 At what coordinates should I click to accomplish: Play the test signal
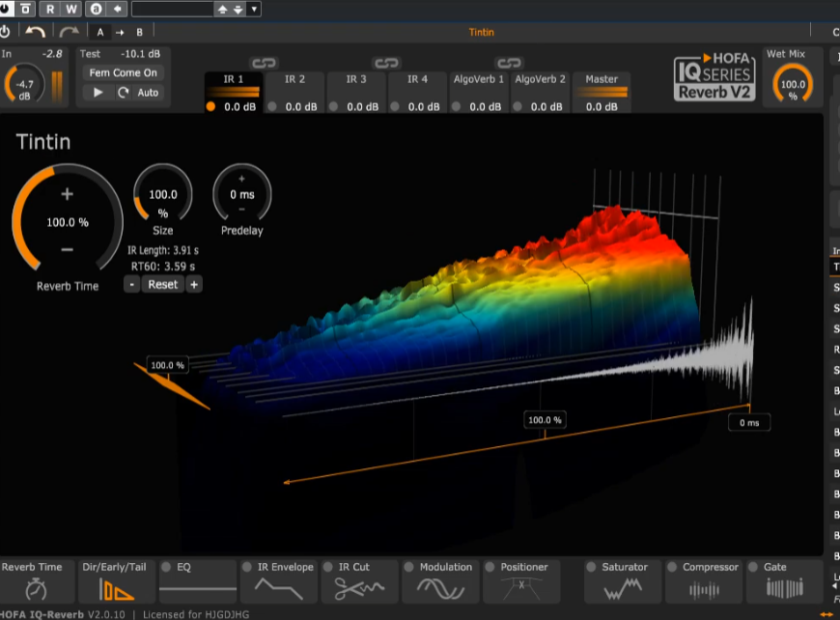tap(98, 92)
